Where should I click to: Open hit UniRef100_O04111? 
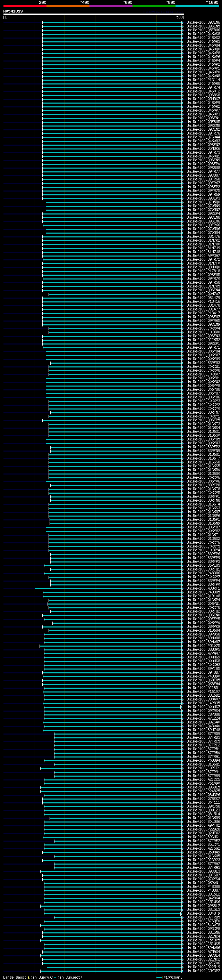click(203, 802)
